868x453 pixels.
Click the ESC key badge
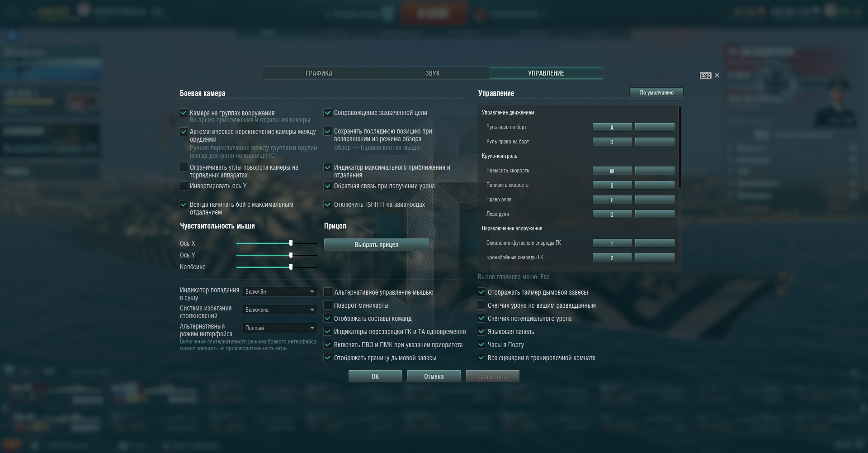point(706,76)
